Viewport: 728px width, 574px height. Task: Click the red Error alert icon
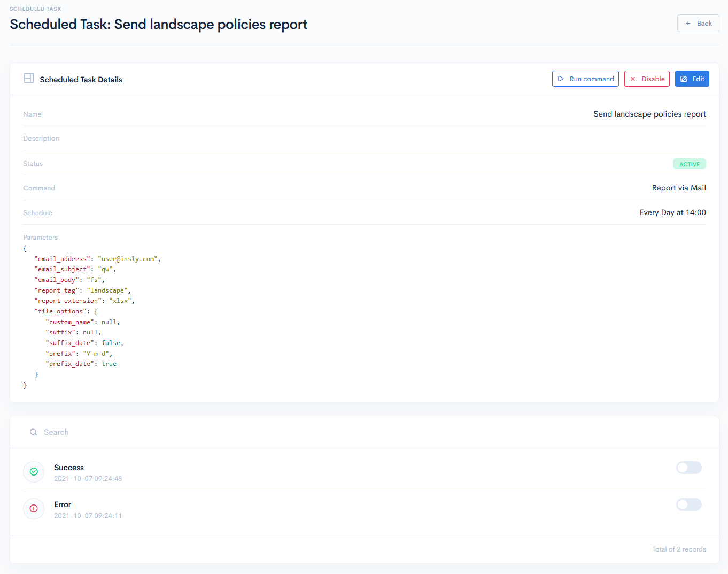coord(34,509)
